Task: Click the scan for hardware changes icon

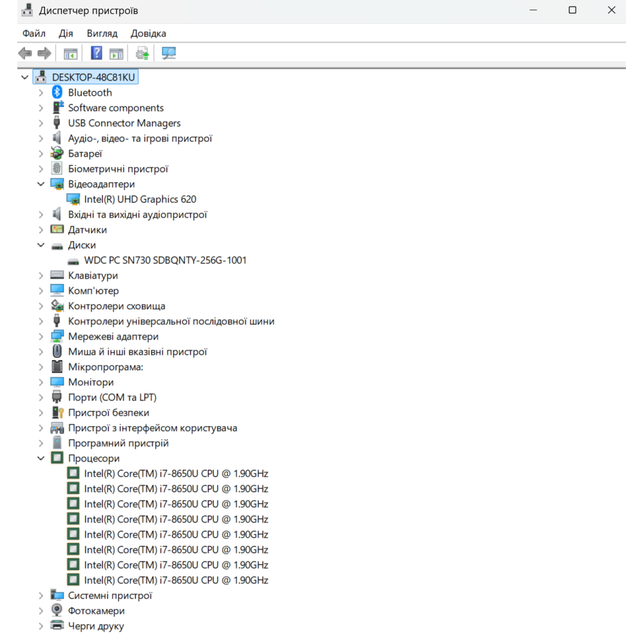Action: (x=169, y=53)
